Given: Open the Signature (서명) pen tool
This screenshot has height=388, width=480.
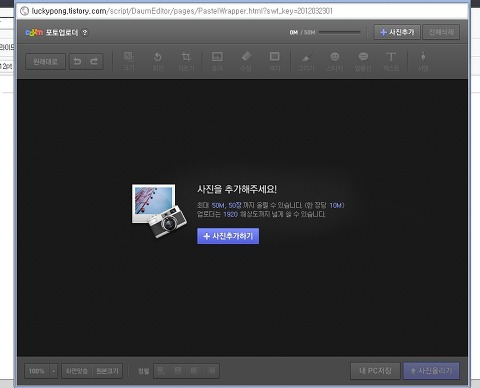Looking at the screenshot, I should pyautogui.click(x=423, y=61).
